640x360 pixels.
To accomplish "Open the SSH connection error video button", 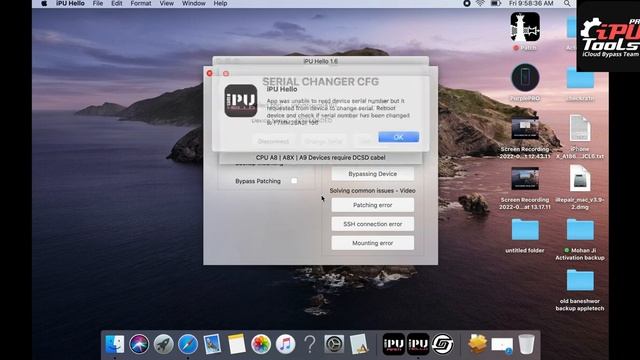I will click(372, 224).
